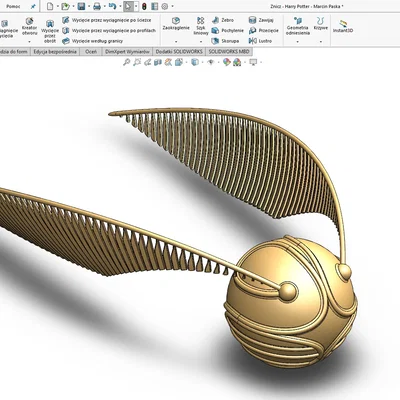This screenshot has height=400, width=400.
Task: Switch to Edycja bezpośrednia tab
Action: 55,52
